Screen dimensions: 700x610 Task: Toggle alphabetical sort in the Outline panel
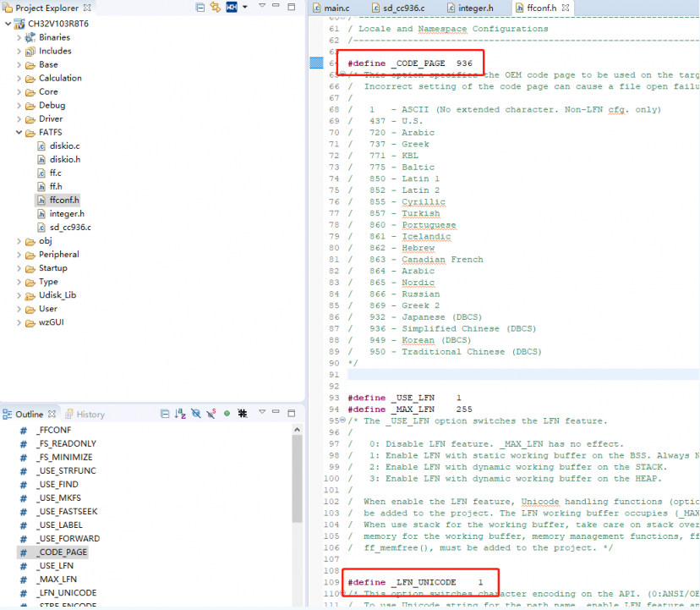click(180, 414)
